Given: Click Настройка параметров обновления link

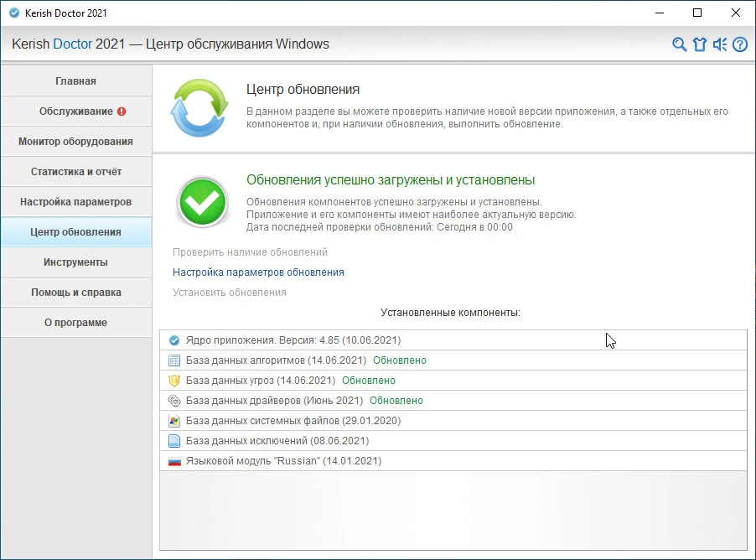Looking at the screenshot, I should click(x=258, y=272).
